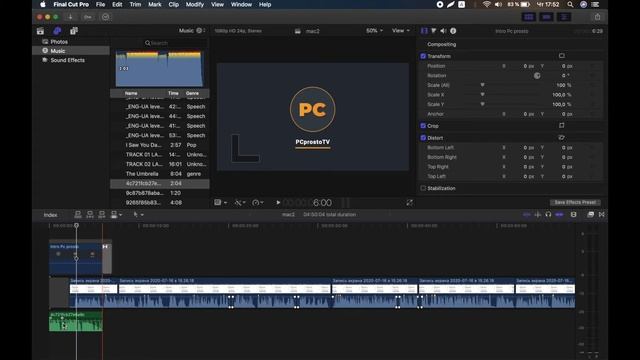Select Music in the sidebar
Screen dimensions: 640x360
tap(71, 51)
